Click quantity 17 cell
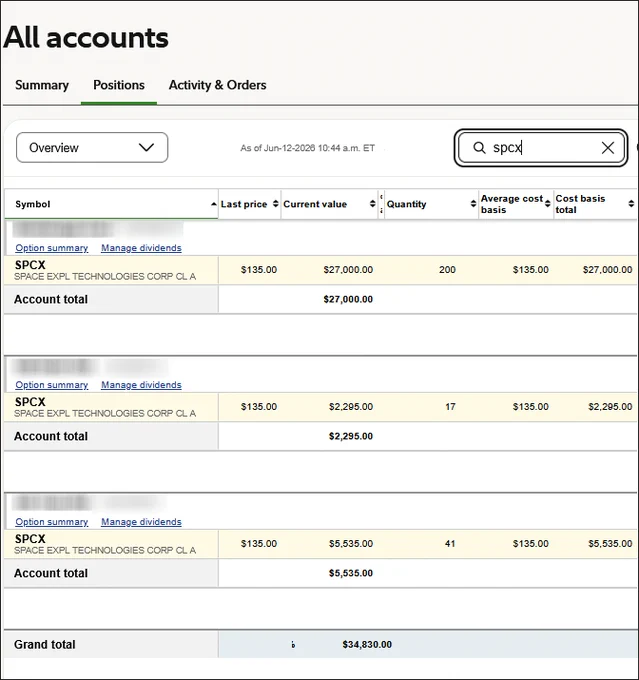The width and height of the screenshot is (639, 680). click(450, 407)
